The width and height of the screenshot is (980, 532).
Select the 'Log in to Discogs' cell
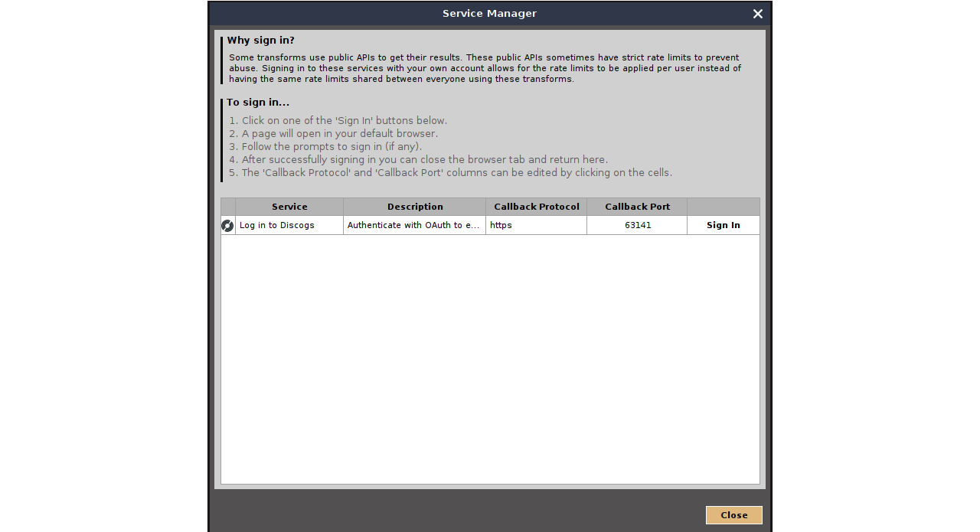(x=289, y=225)
